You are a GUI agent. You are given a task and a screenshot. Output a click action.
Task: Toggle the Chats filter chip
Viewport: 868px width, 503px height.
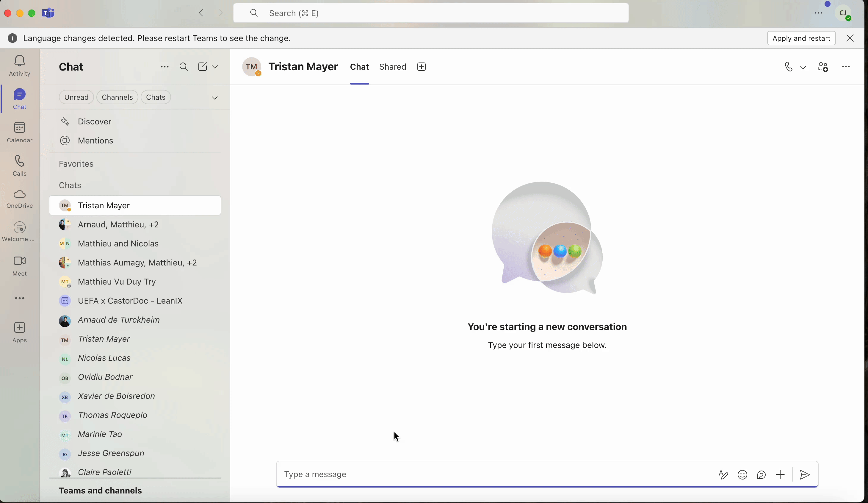[156, 97]
